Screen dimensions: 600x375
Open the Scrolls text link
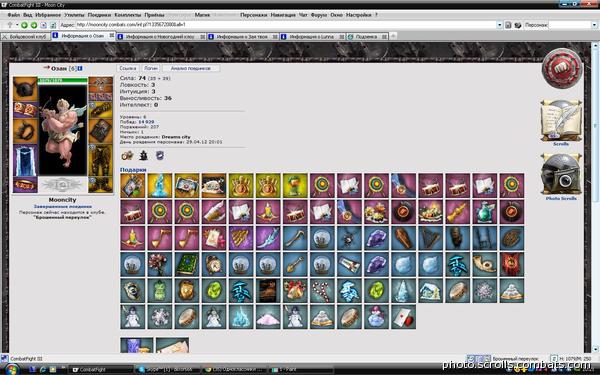(x=561, y=144)
